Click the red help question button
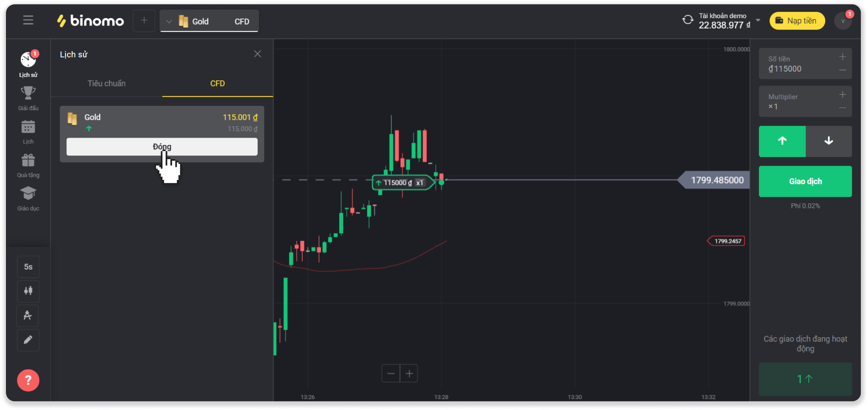Viewport: 868px width, 410px height. [x=28, y=380]
